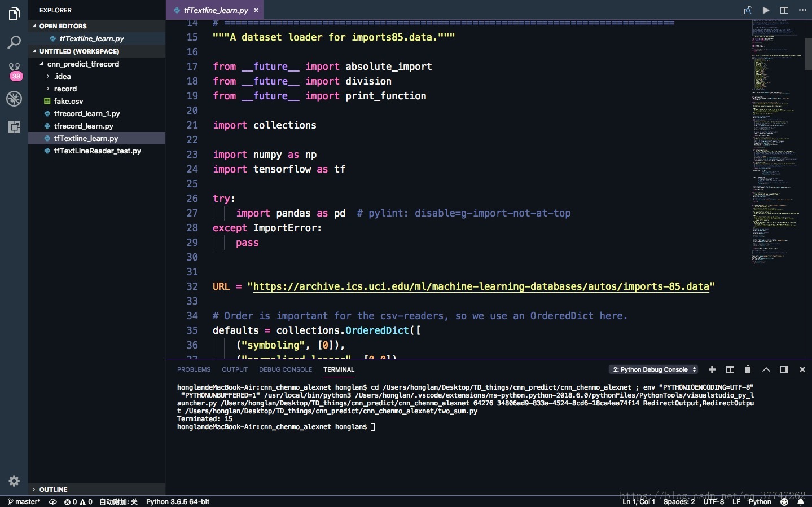
Task: Select the tfTextline_learn.py editor tab
Action: pos(215,10)
